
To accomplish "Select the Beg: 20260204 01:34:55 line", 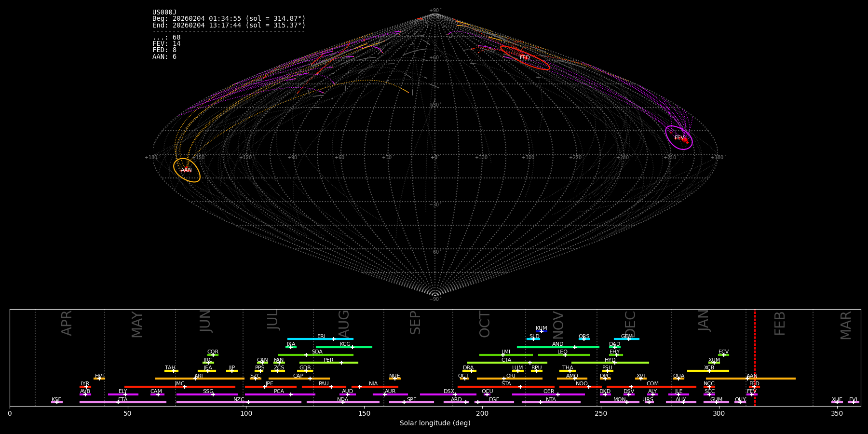I will 229,19.
